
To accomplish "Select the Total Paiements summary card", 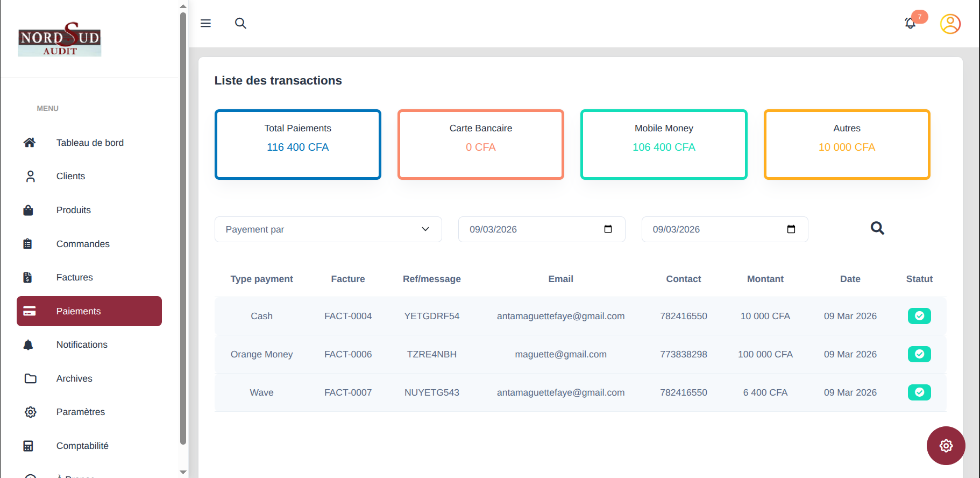I will point(297,144).
